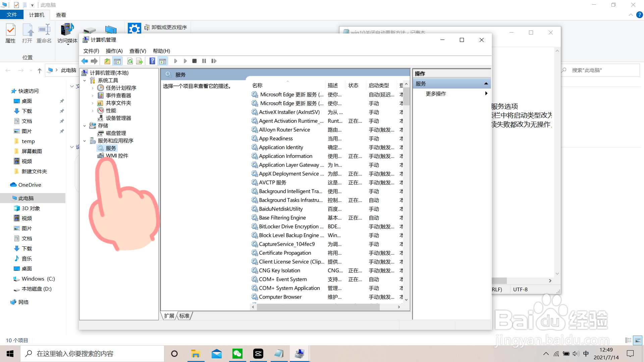Screen dimensions: 644x362
Task: Collapse the 服务 section in the action pane
Action: point(486,83)
